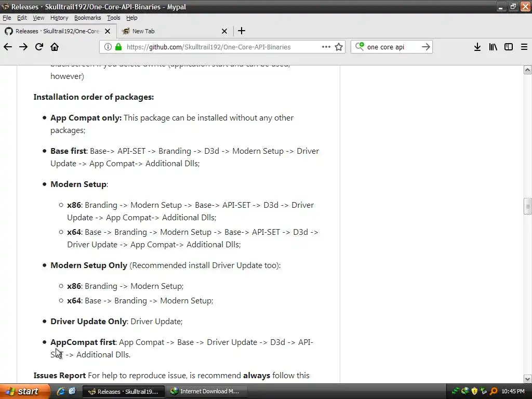Click the 'Driver Update Only' text

88,321
